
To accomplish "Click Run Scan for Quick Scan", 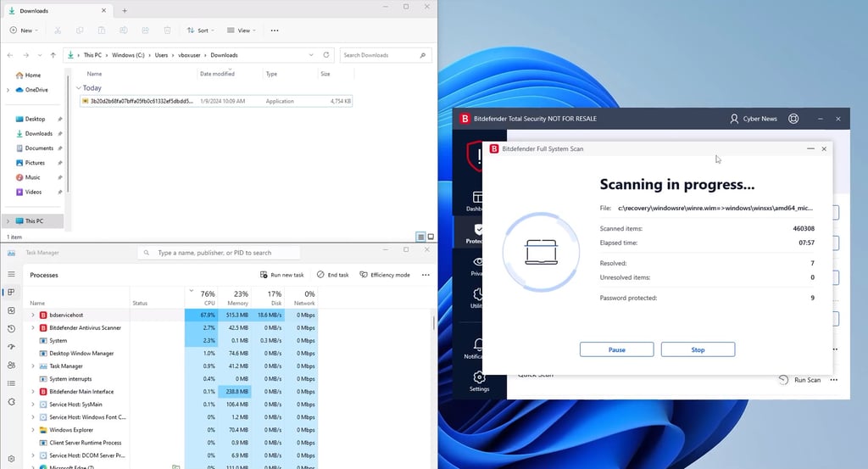I will click(800, 380).
